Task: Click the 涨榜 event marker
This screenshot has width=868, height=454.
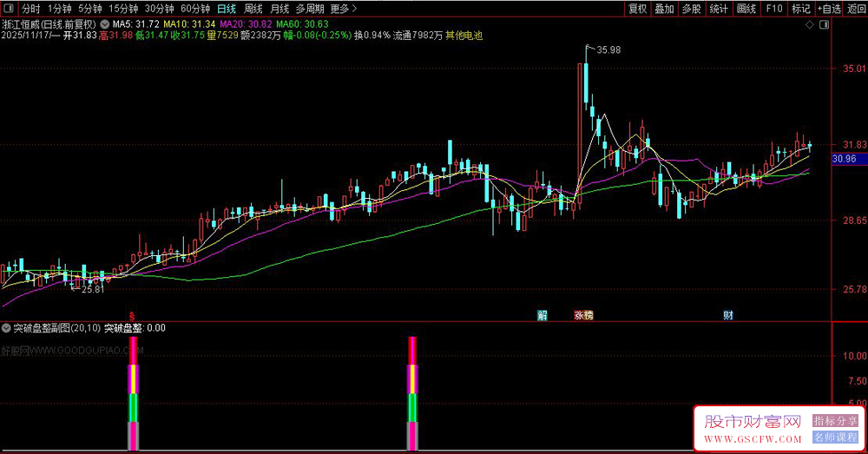Action: click(583, 315)
